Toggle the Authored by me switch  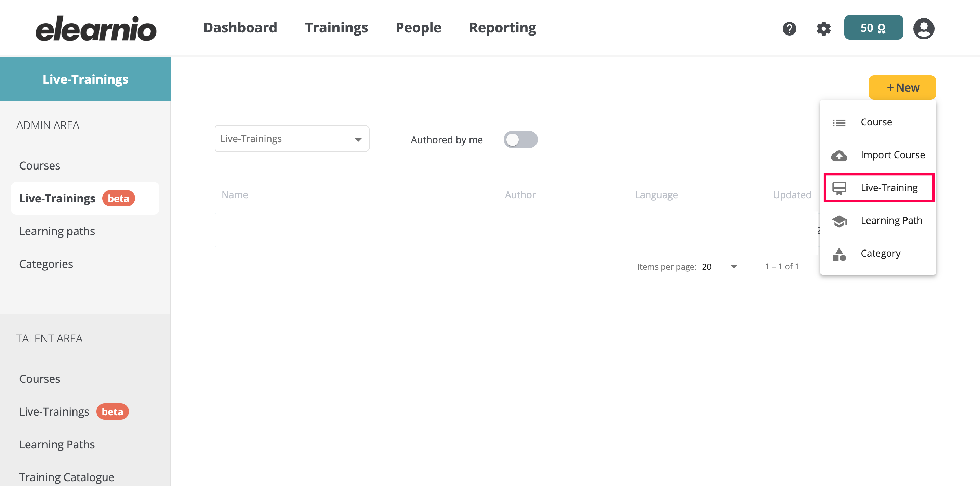click(520, 139)
